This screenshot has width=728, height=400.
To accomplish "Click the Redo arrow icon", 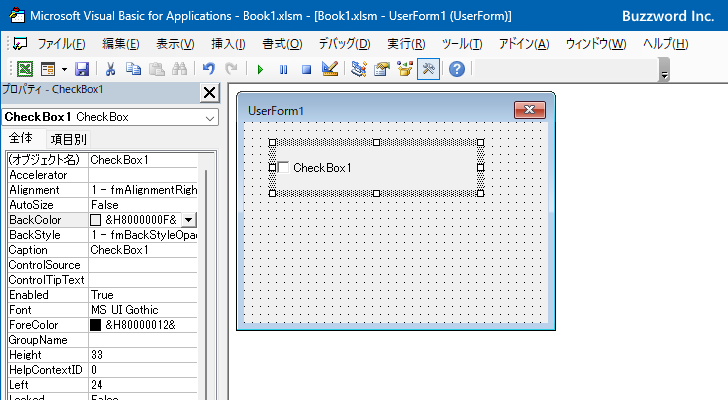I will pos(231,69).
